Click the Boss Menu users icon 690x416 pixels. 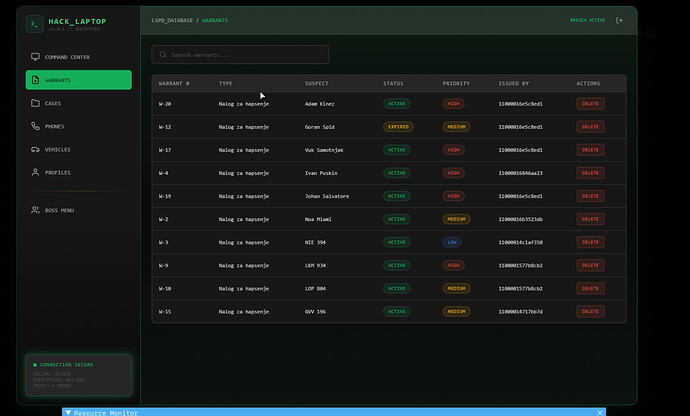(x=35, y=210)
